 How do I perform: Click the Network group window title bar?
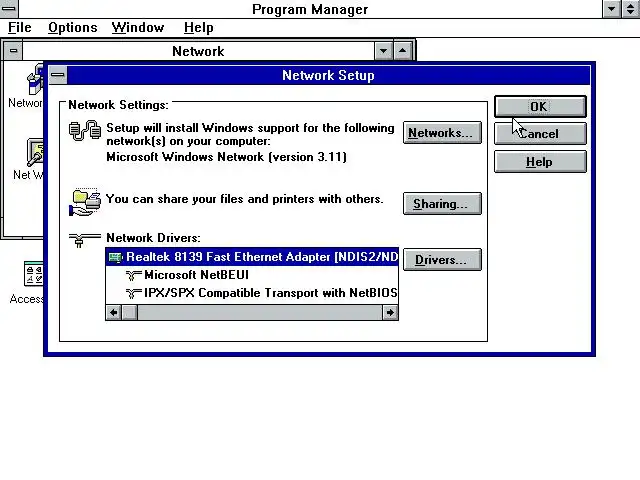(x=198, y=51)
